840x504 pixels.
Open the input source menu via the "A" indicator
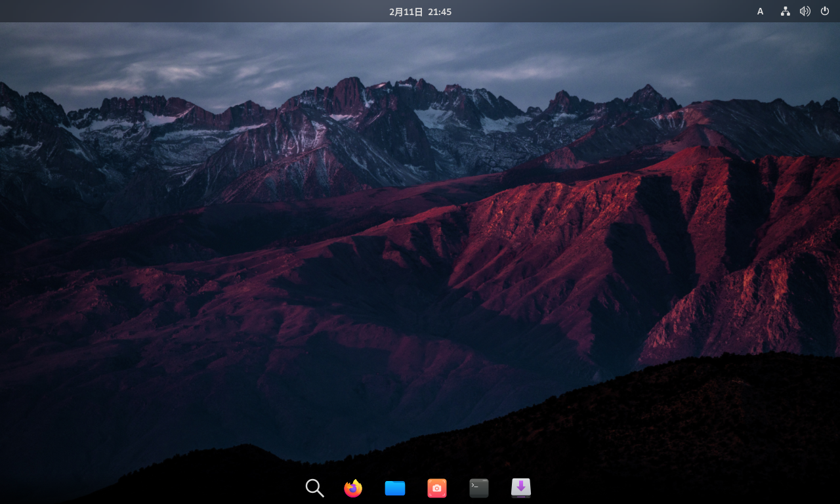760,11
